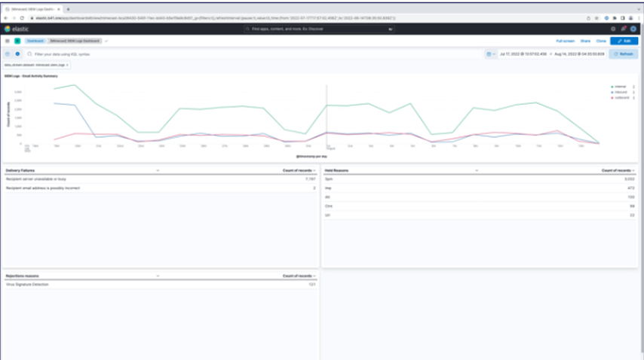Image resolution: width=644 pixels, height=360 pixels.
Task: Expand the Delivery Failures column menu
Action: click(158, 171)
